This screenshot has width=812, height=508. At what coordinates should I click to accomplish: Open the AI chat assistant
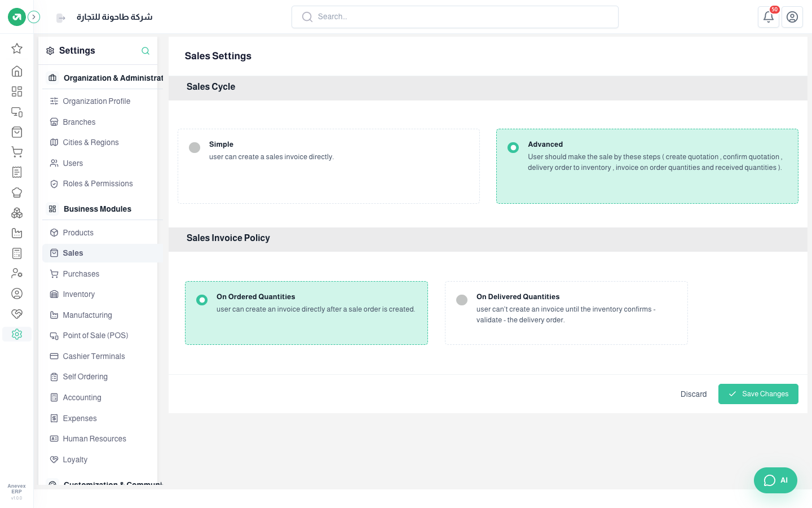[x=775, y=480]
